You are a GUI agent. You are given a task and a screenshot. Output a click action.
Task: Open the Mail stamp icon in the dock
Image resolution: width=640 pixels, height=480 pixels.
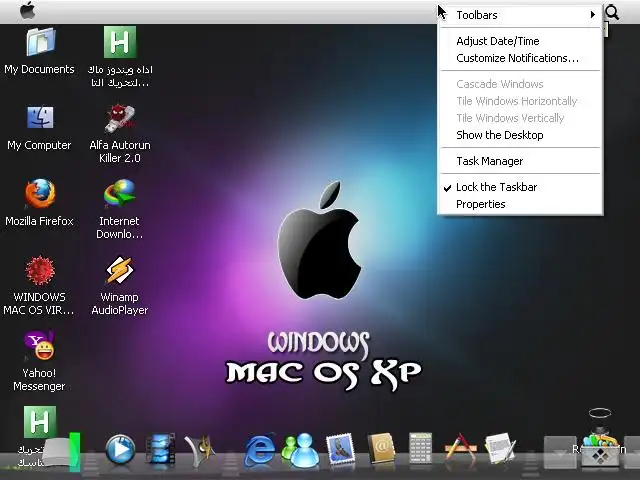[340, 450]
